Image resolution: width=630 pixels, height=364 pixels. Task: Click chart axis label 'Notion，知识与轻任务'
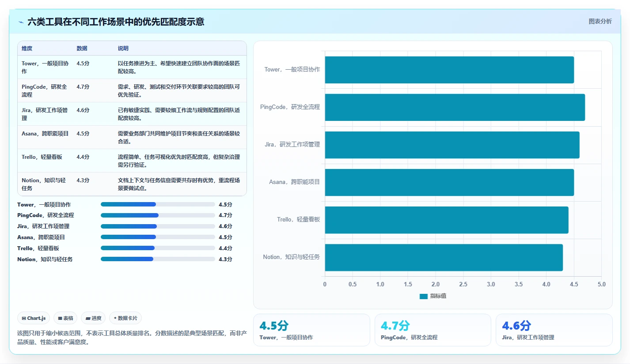tap(291, 257)
